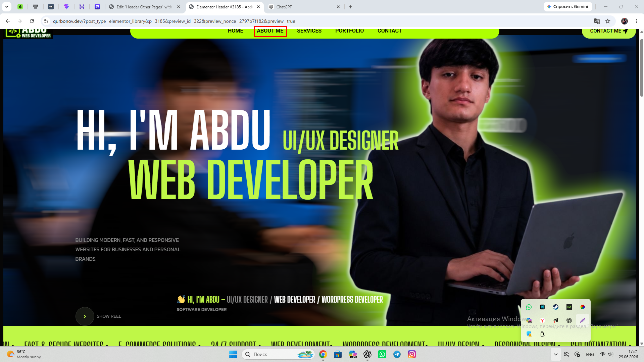The width and height of the screenshot is (644, 362).
Task: Go back to the previous page
Action: 8,21
